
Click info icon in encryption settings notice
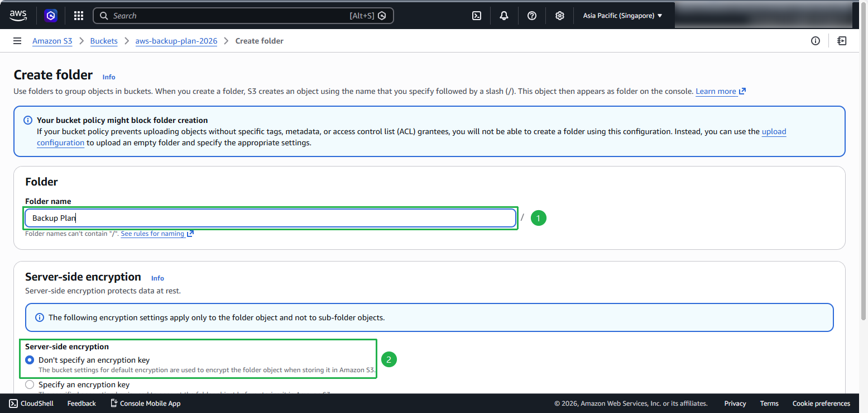pos(40,317)
